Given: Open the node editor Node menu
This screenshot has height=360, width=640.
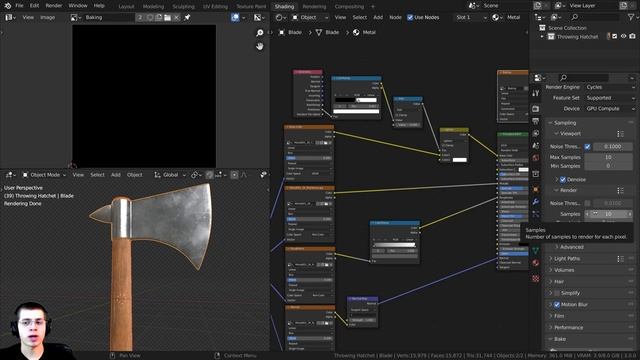Looking at the screenshot, I should pos(395,18).
